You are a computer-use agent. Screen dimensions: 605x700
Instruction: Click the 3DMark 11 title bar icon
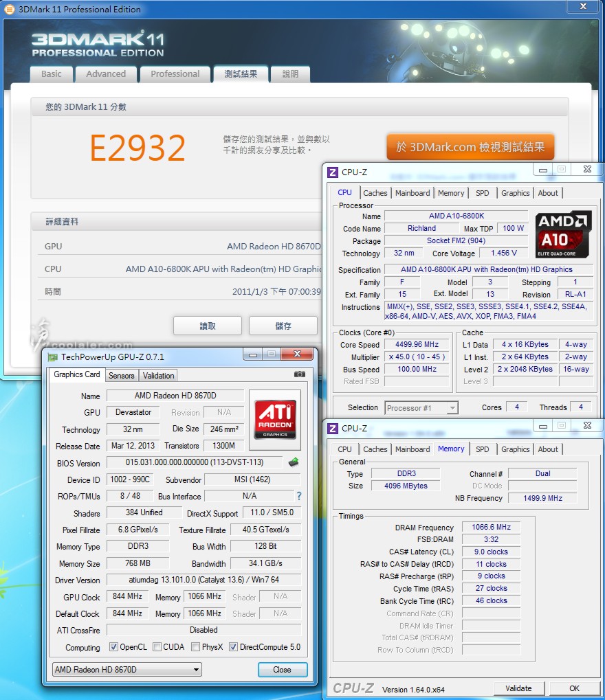(8, 9)
